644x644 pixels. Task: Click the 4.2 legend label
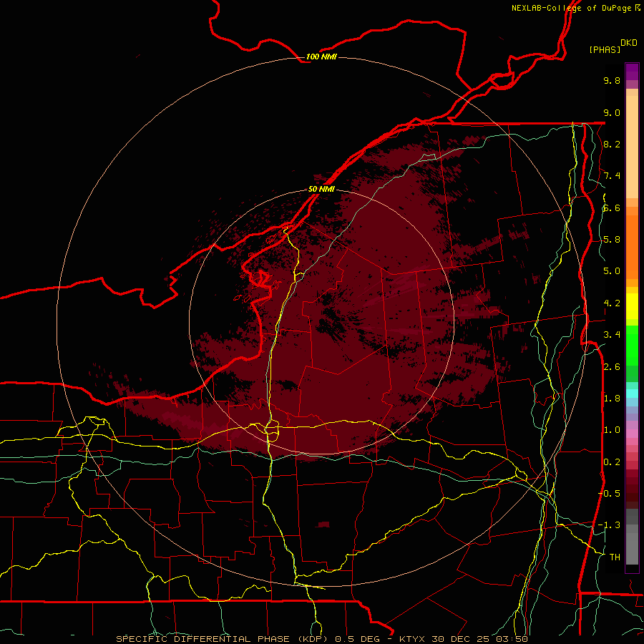pyautogui.click(x=612, y=303)
